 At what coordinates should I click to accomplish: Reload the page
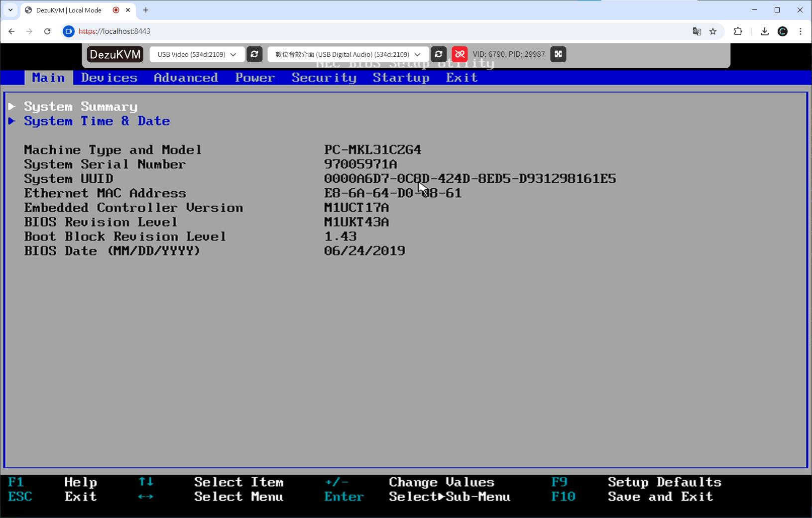point(47,31)
